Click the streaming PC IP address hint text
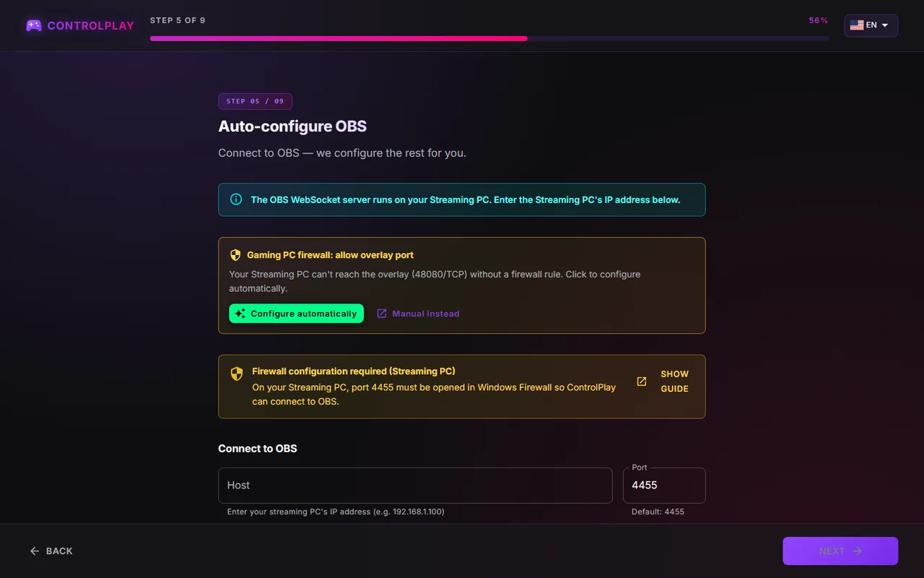Image resolution: width=924 pixels, height=578 pixels. point(336,512)
